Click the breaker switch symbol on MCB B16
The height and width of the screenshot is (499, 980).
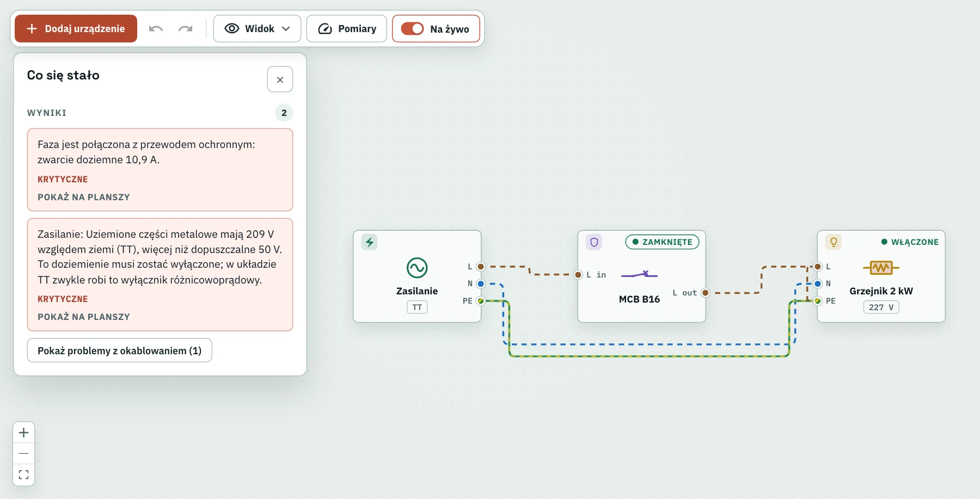tap(640, 274)
